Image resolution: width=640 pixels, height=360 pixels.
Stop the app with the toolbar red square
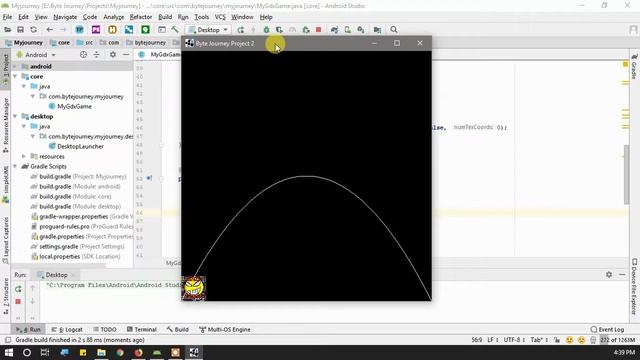[x=319, y=30]
